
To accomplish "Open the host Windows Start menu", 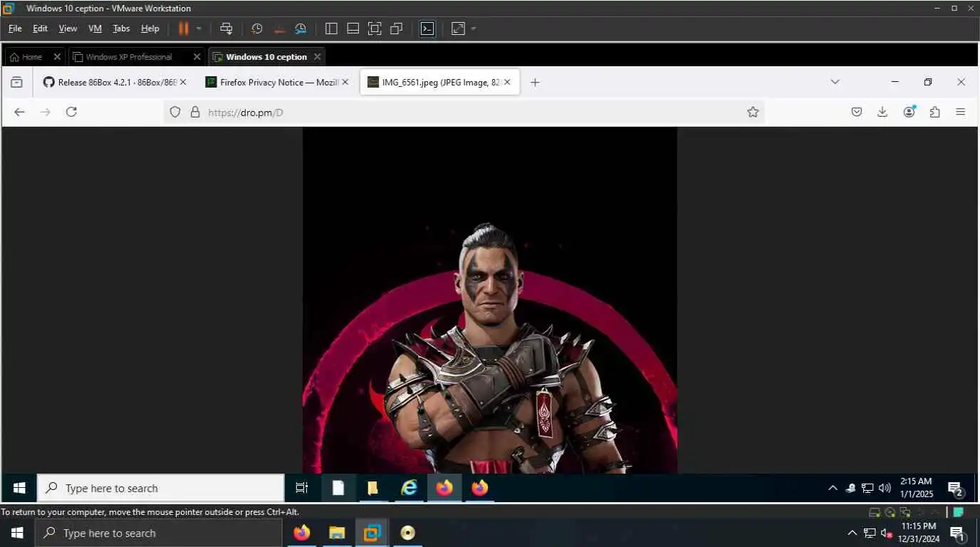I will 17,533.
